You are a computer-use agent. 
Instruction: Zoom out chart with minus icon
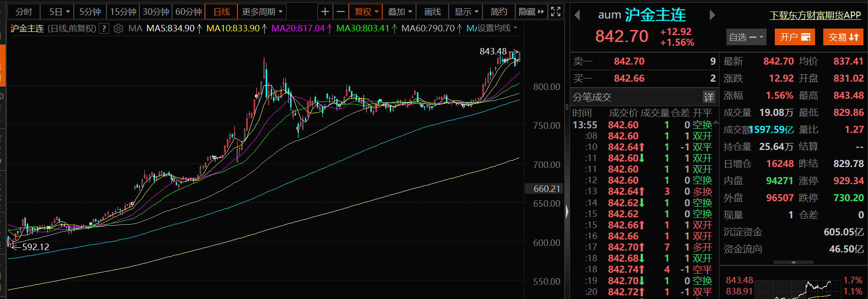[341, 12]
